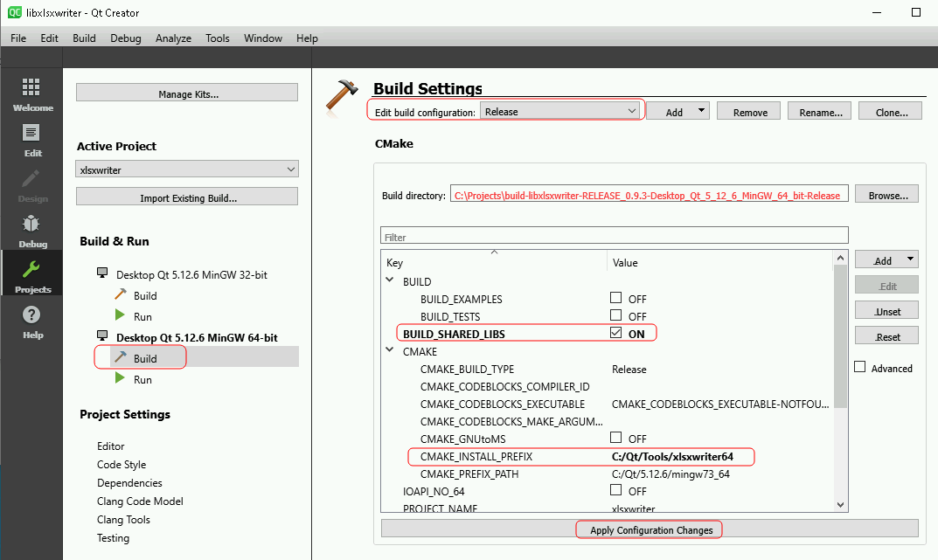Open the Analyze menu
Screen dimensions: 938x560
173,38
